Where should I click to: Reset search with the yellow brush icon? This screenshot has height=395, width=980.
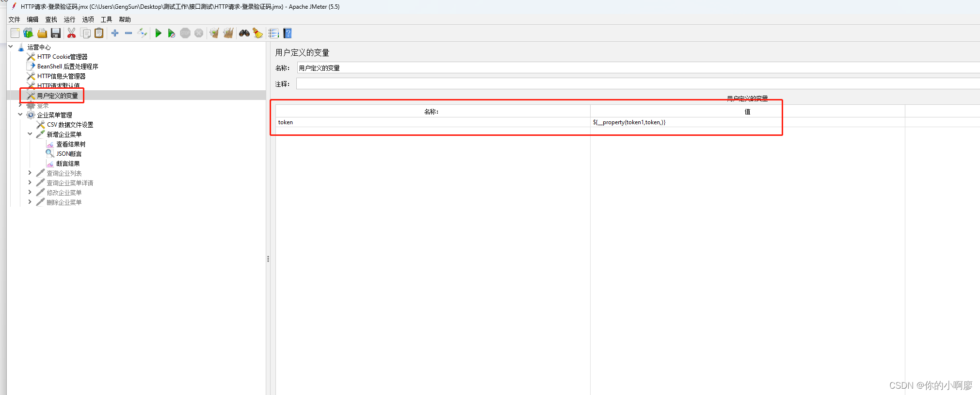tap(257, 33)
